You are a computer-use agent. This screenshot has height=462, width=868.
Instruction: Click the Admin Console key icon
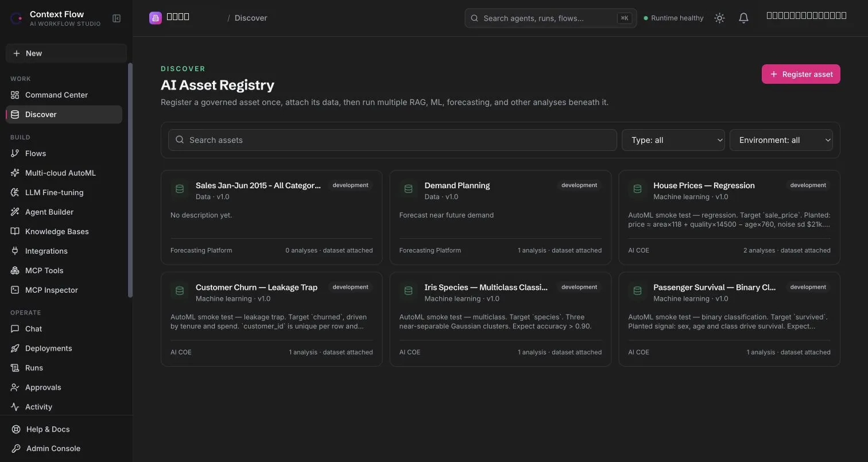pyautogui.click(x=16, y=449)
